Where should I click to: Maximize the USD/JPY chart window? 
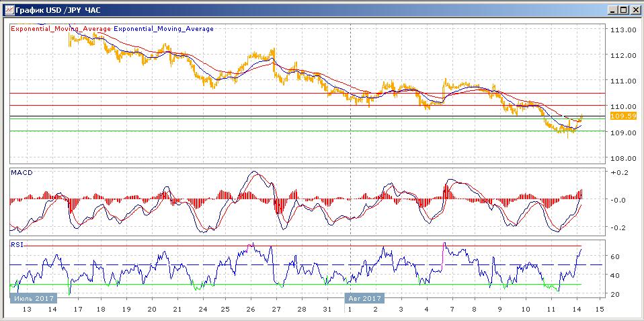(x=623, y=11)
